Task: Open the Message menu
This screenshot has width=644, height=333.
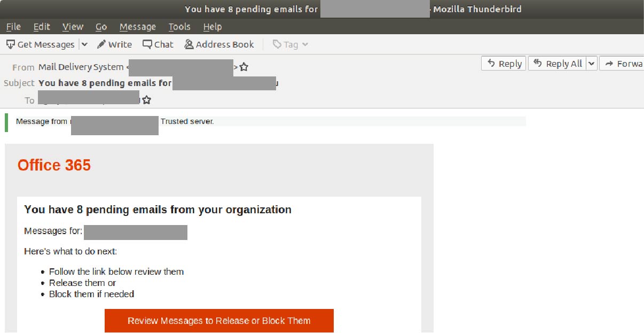Action: [x=137, y=26]
